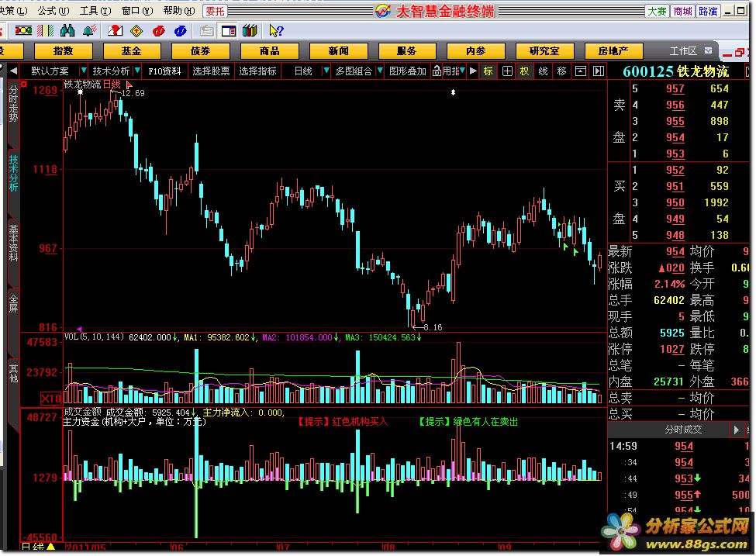
Task: Click the 房地产 yellow button
Action: (x=613, y=50)
